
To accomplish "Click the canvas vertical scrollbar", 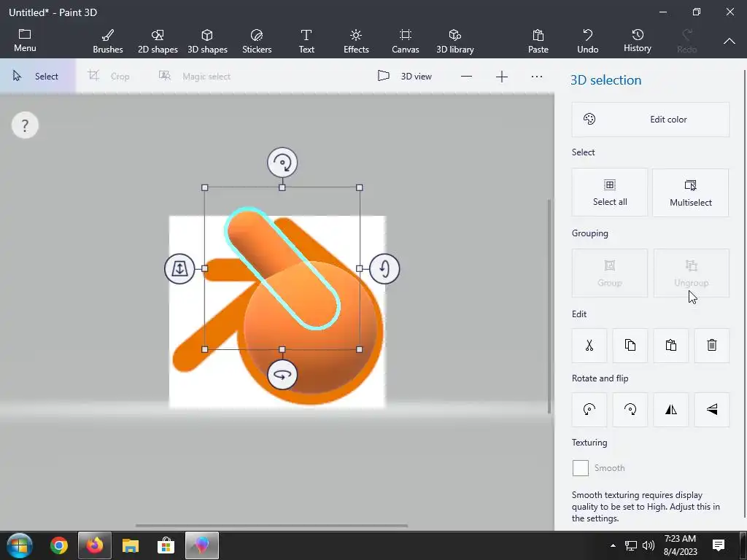I will click(x=549, y=306).
